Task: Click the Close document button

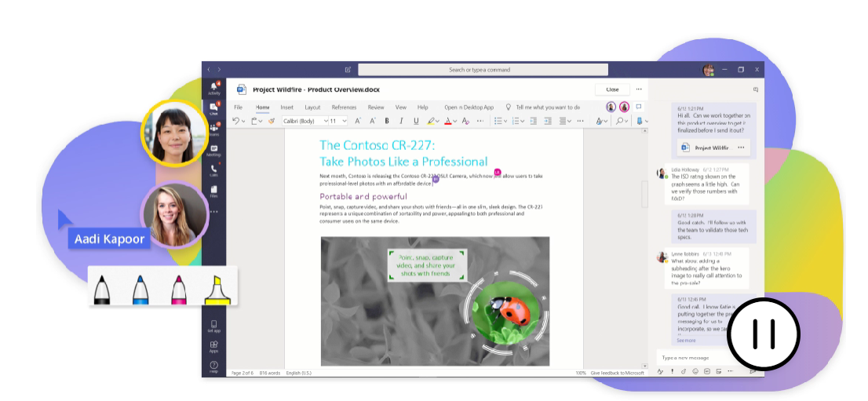Action: [612, 89]
